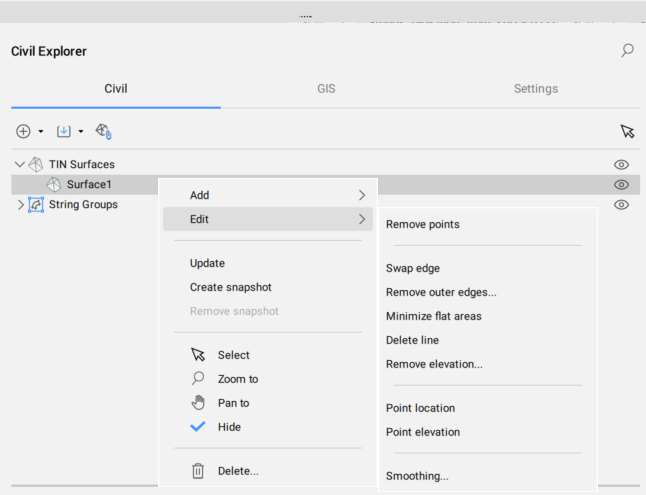
Task: Click Create snapshot in the context menu
Action: tap(230, 287)
